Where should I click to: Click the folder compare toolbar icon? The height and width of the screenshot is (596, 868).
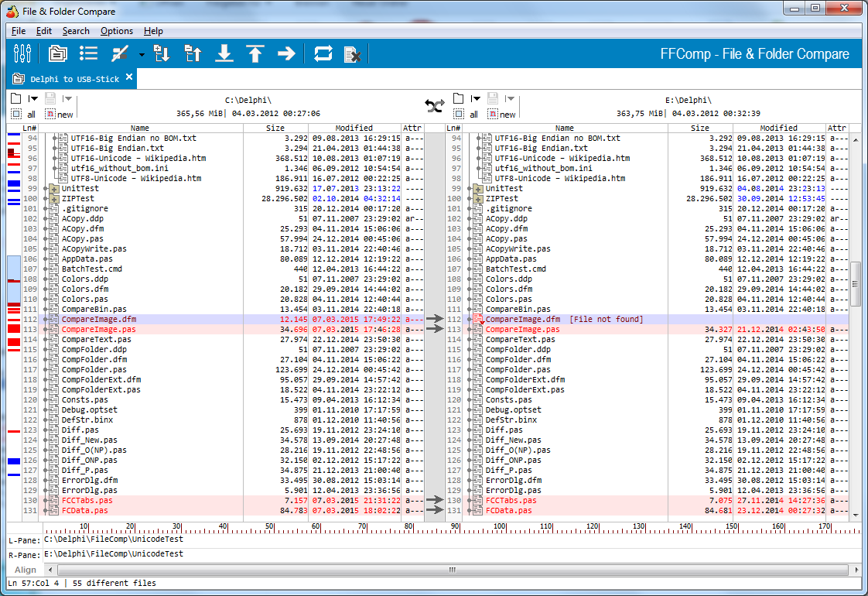(57, 53)
